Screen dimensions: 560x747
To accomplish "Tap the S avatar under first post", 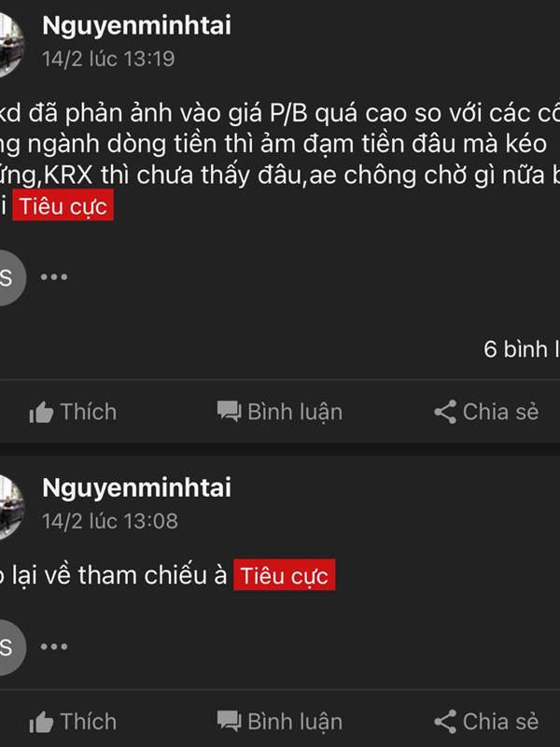I will [x=11, y=277].
